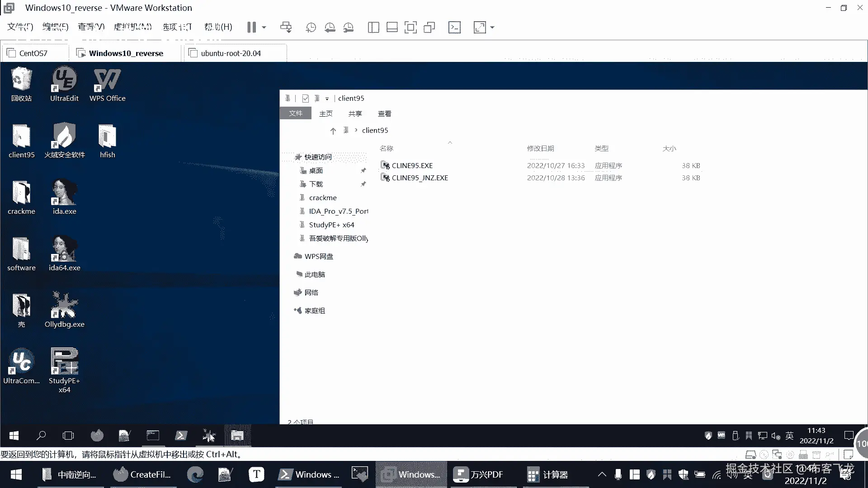The image size is (868, 488).
Task: Open the stretch guest dropdown arrow
Action: pos(492,28)
